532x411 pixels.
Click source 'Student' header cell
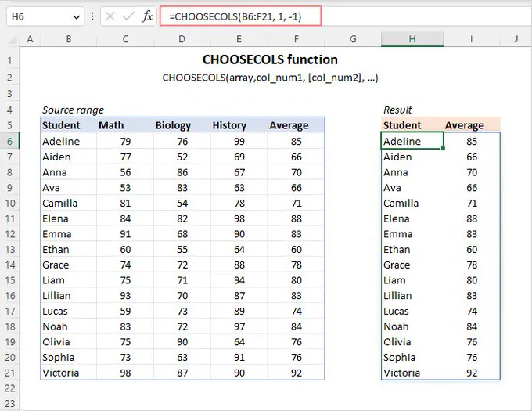(x=69, y=125)
